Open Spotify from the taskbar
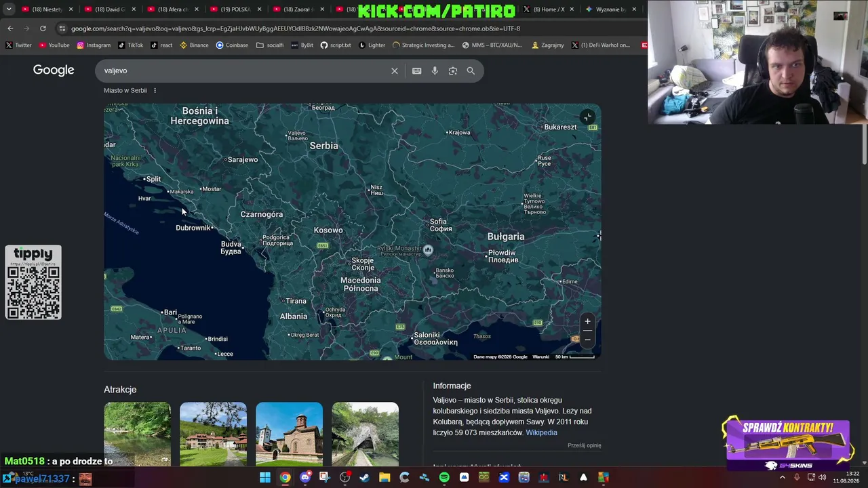 pos(444,478)
